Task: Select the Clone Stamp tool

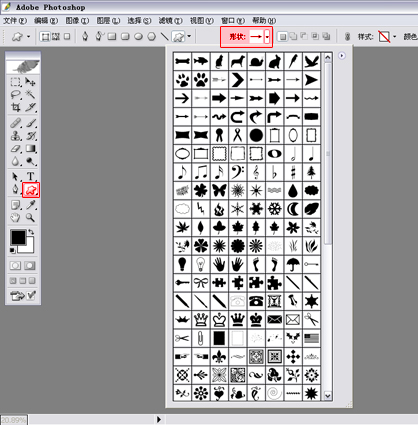Action: [x=15, y=136]
